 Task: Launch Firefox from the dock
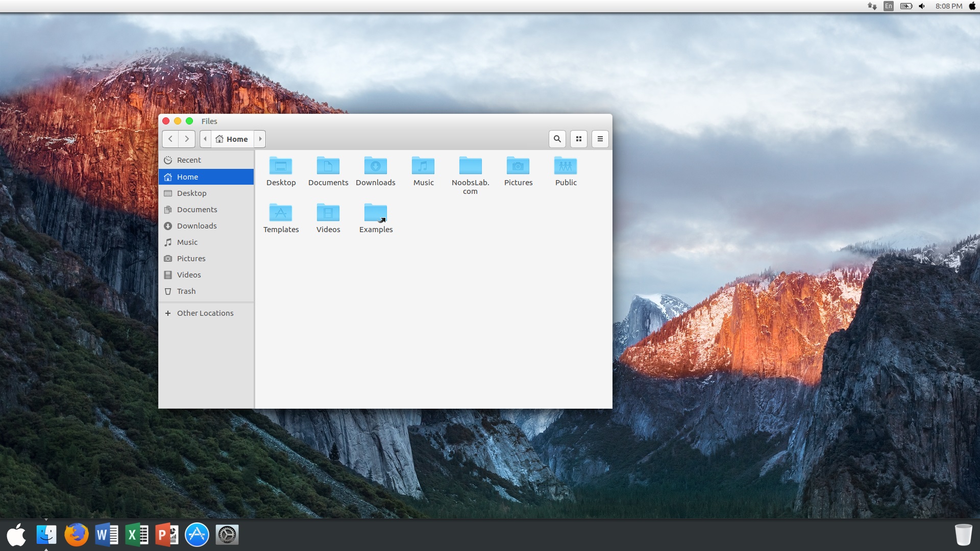[76, 534]
